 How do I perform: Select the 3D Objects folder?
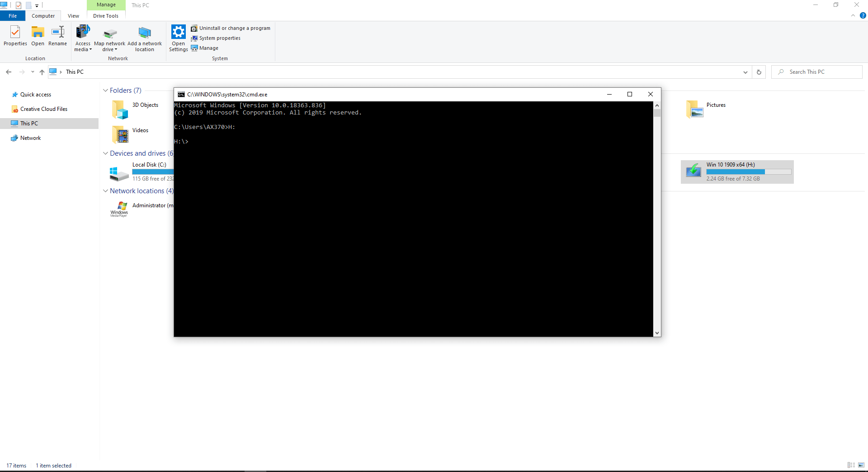pyautogui.click(x=136, y=110)
